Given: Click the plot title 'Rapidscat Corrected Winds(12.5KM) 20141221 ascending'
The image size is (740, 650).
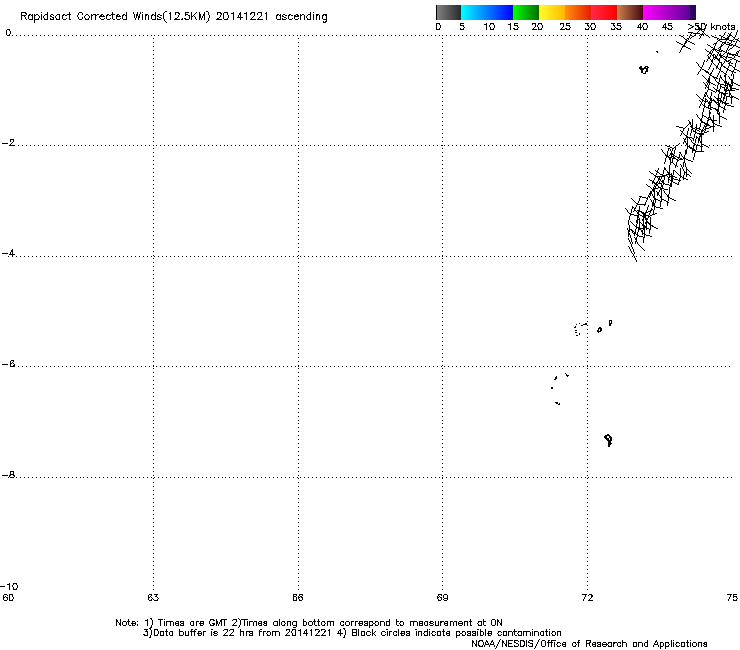Looking at the screenshot, I should click(x=174, y=17).
